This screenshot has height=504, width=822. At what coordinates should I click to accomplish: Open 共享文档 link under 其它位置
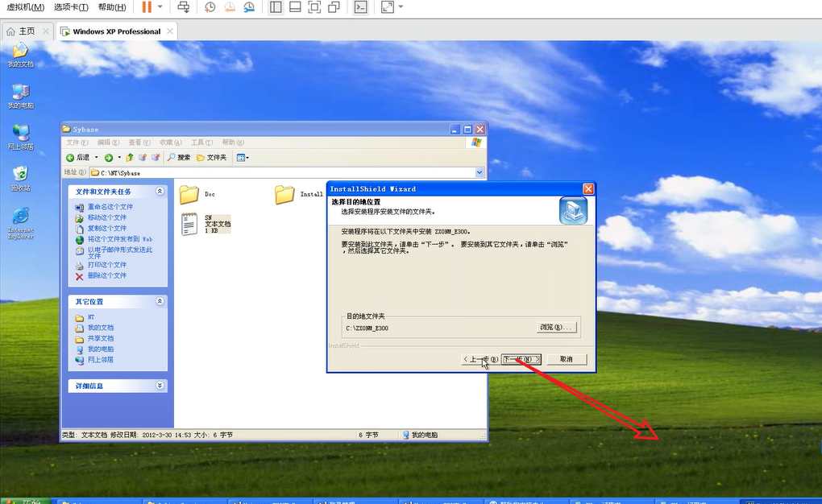100,338
